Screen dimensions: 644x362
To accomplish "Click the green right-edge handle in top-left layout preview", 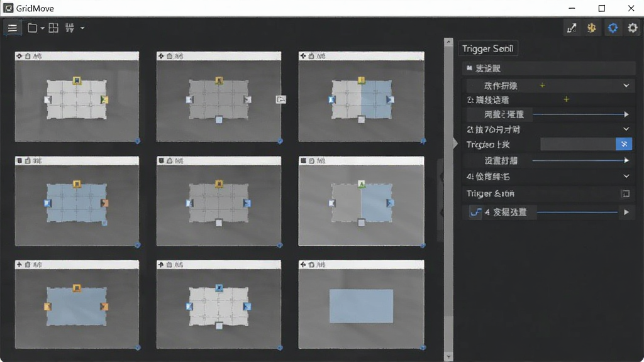I will [x=104, y=100].
